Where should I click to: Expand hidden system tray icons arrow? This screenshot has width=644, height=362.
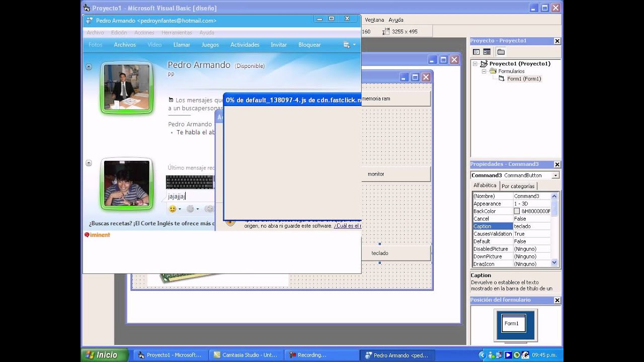pyautogui.click(x=481, y=355)
